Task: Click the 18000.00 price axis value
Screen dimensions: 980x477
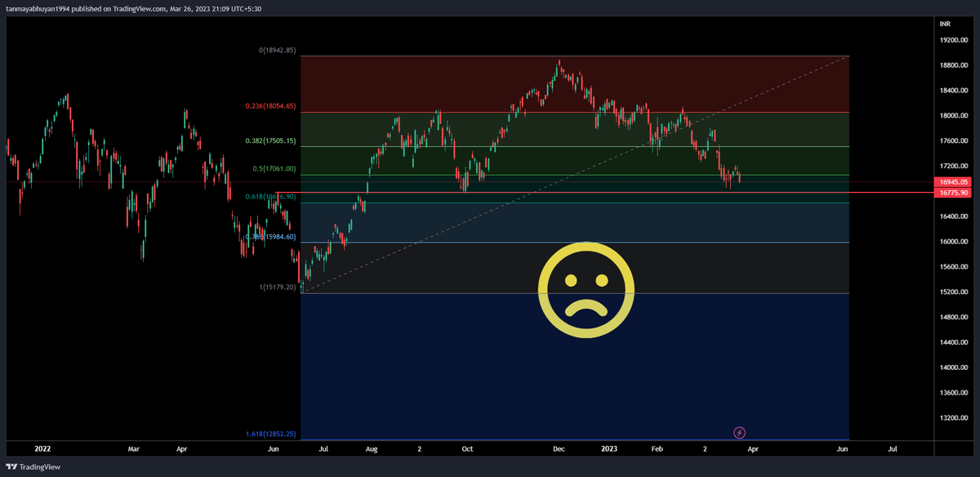Action: (953, 116)
